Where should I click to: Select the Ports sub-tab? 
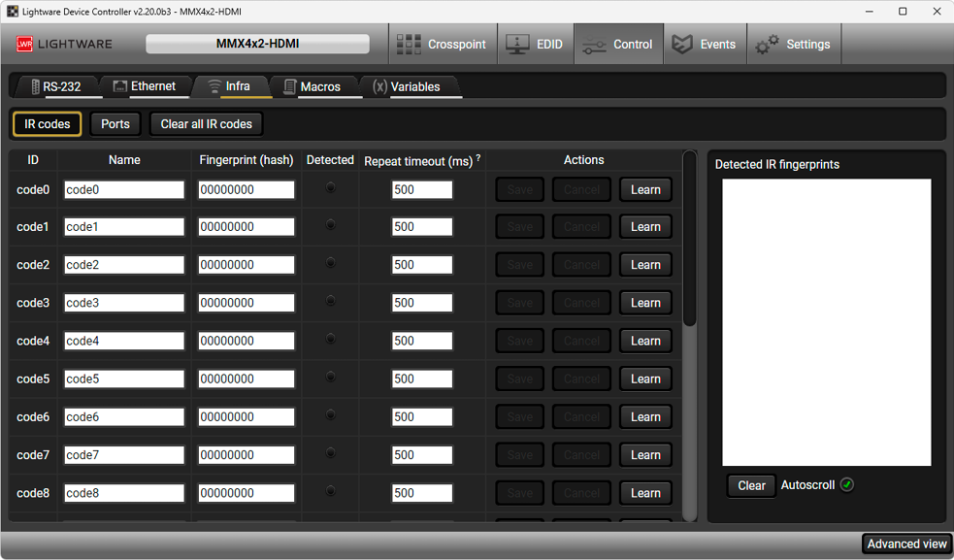coord(115,124)
